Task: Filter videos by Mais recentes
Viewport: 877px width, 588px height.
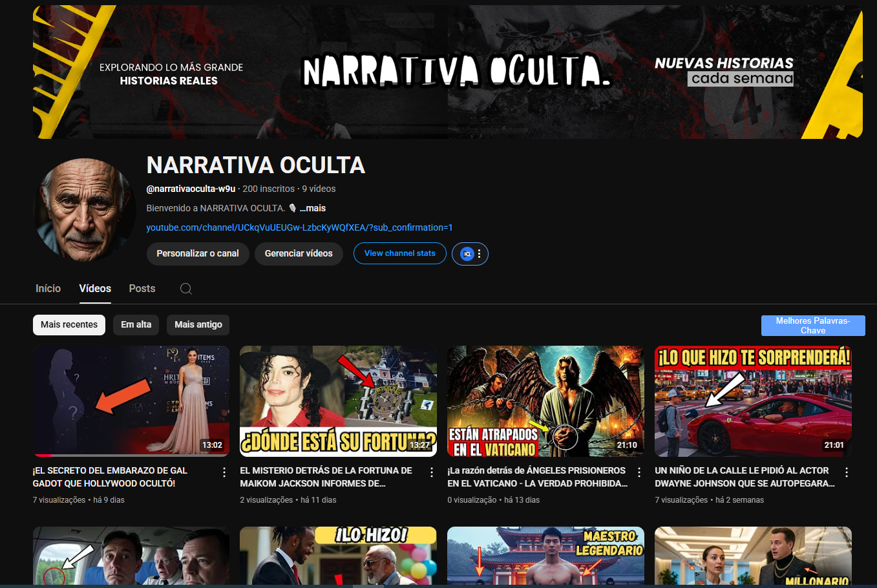Action: point(69,324)
